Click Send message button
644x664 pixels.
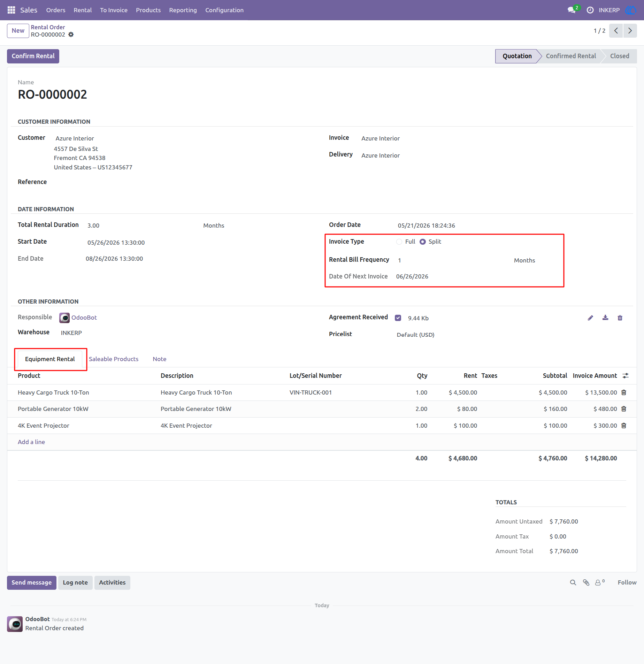(x=31, y=582)
